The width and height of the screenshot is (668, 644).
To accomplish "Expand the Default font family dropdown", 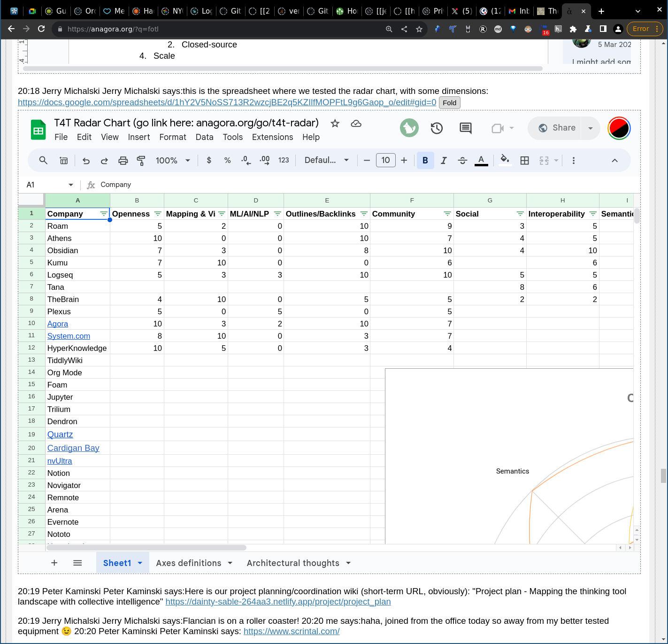I will coord(326,161).
